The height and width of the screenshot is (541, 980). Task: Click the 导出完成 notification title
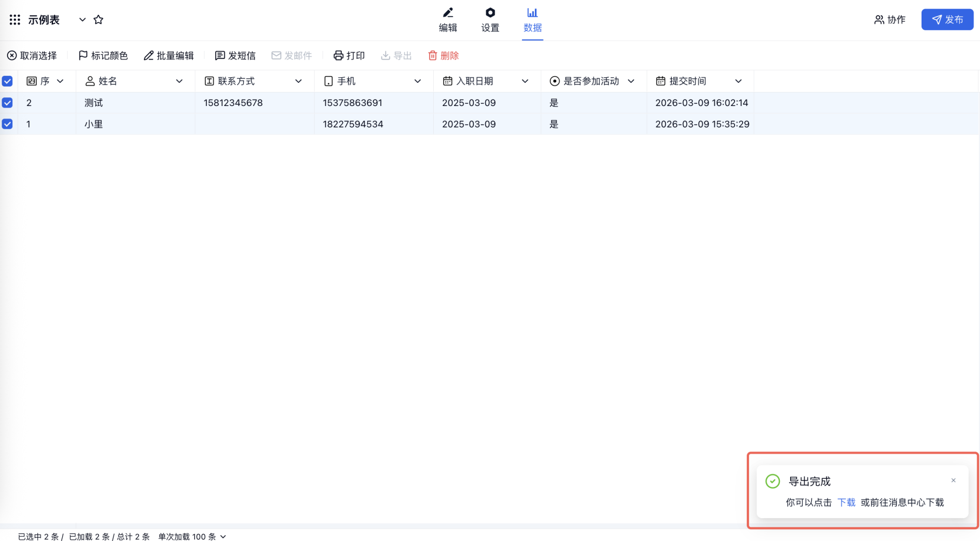click(x=810, y=481)
